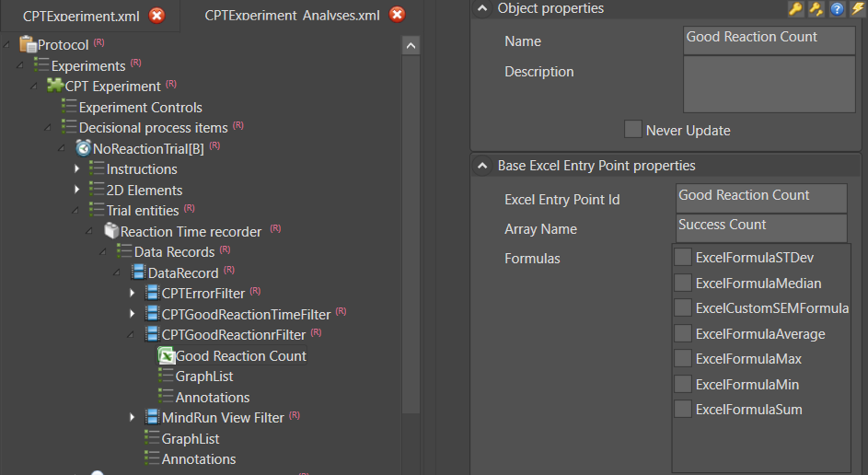Click the tree scrollbar up arrow
868x475 pixels.
(x=411, y=45)
